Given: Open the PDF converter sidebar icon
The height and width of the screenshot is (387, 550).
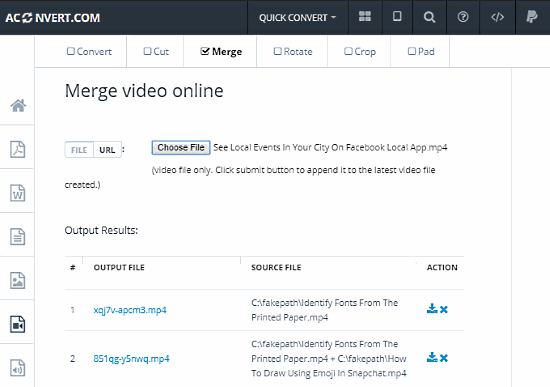Looking at the screenshot, I should coord(18,149).
